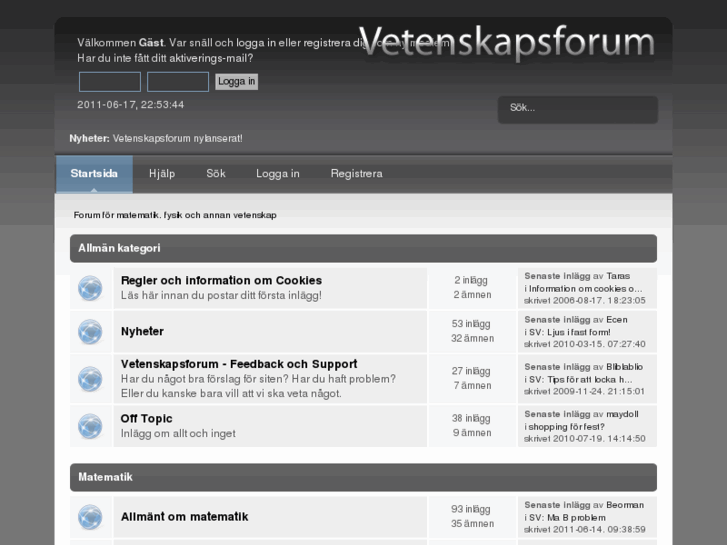
Task: Follow the 'logga in' link in welcome text
Action: (256, 43)
